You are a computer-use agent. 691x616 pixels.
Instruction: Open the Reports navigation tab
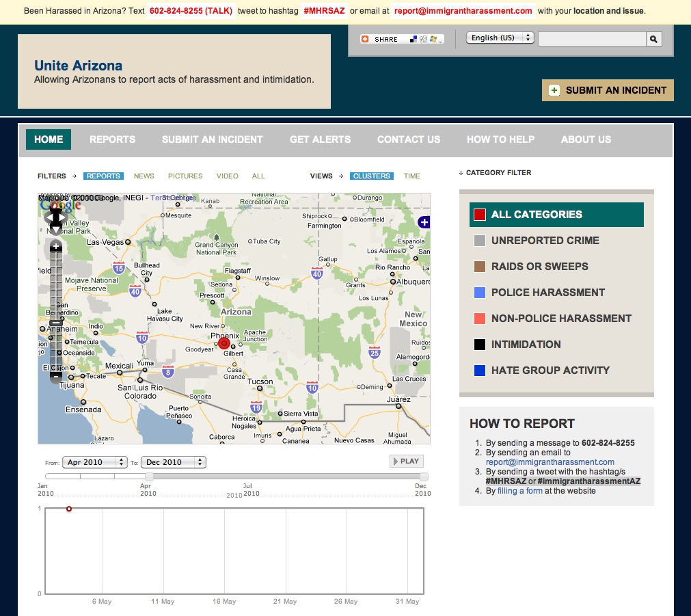(x=112, y=139)
